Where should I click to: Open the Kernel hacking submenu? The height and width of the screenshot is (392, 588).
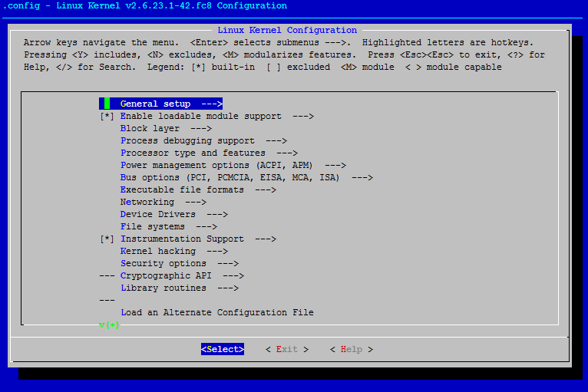[174, 252]
